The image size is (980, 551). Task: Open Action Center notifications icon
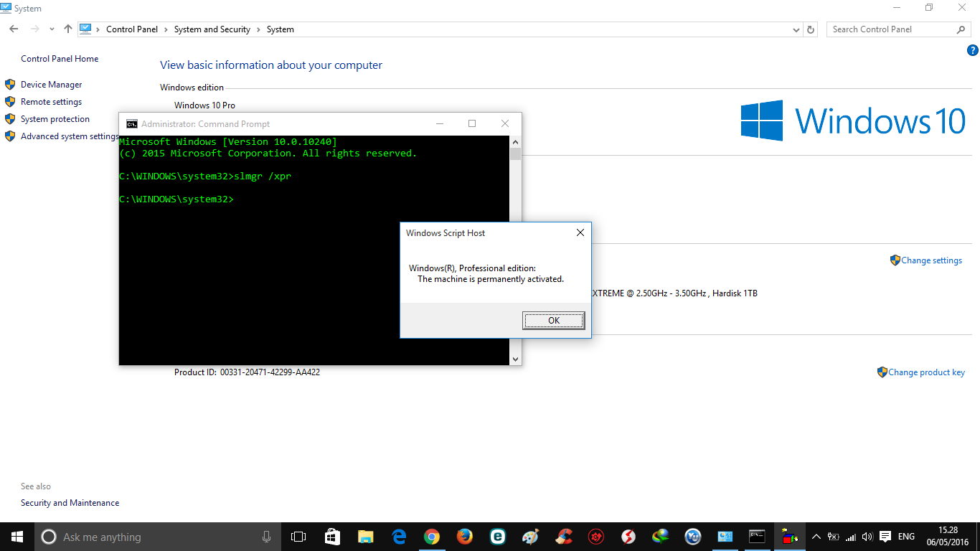tap(885, 537)
